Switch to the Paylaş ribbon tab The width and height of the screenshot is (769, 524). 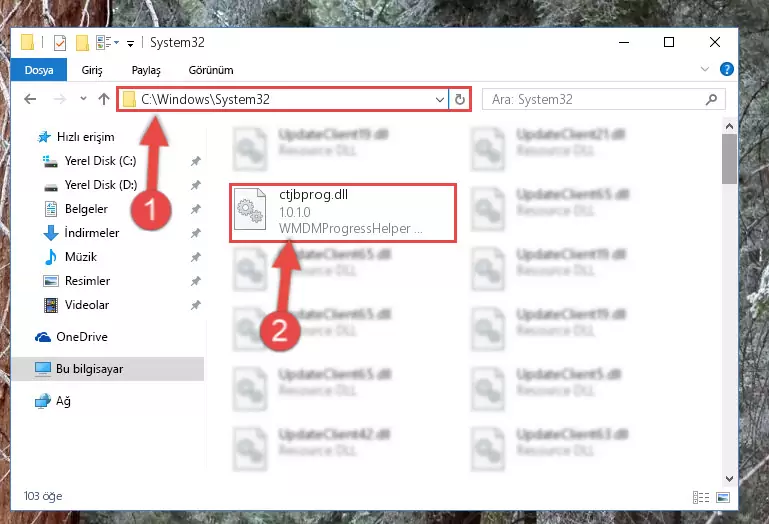click(x=146, y=70)
